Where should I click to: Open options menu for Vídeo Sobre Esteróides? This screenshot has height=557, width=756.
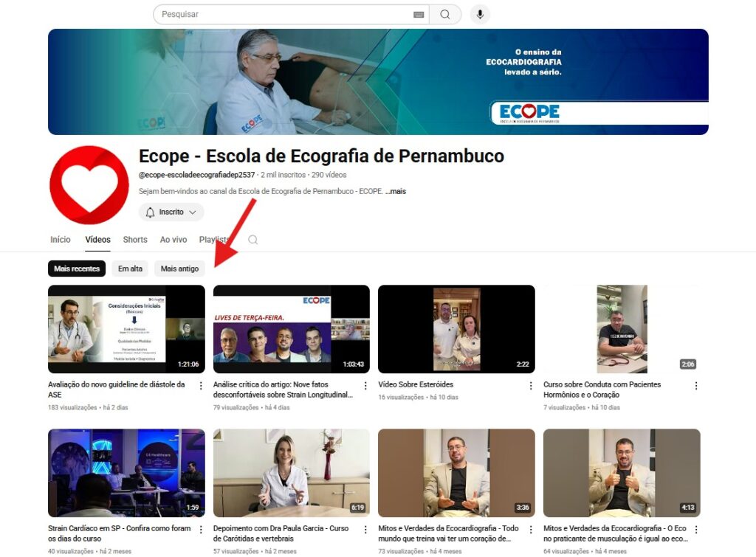pyautogui.click(x=531, y=385)
